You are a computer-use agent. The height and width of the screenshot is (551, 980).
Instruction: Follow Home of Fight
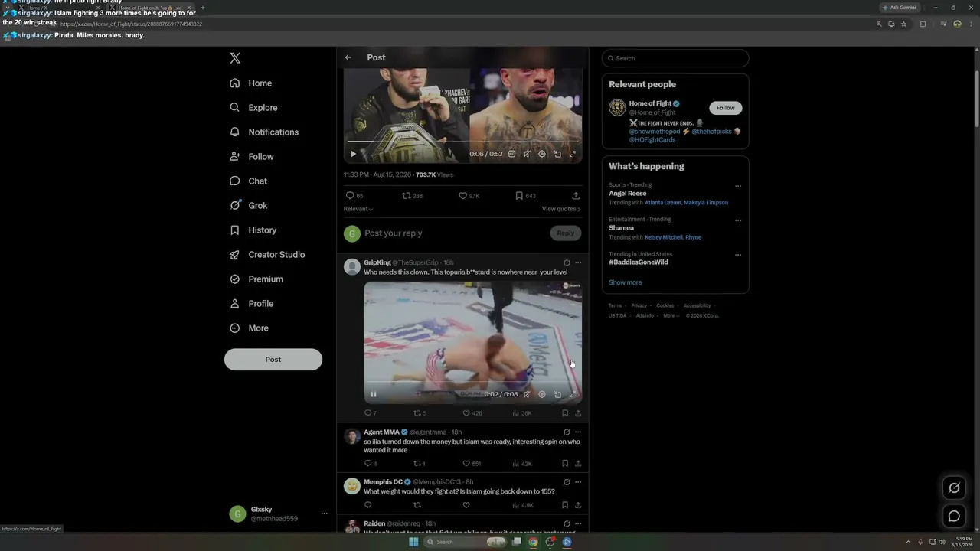[x=726, y=108]
